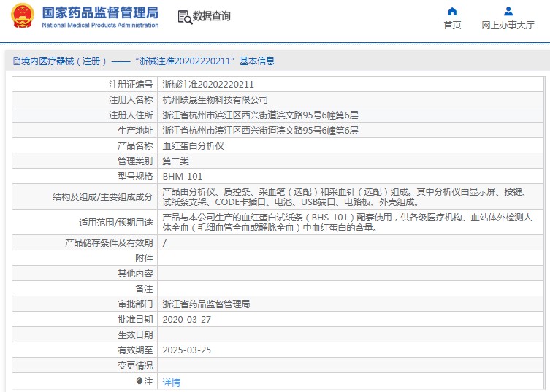This screenshot has width=550, height=392.
Task: Click the 产品储存条件及有效期 label
Action: 109,243
